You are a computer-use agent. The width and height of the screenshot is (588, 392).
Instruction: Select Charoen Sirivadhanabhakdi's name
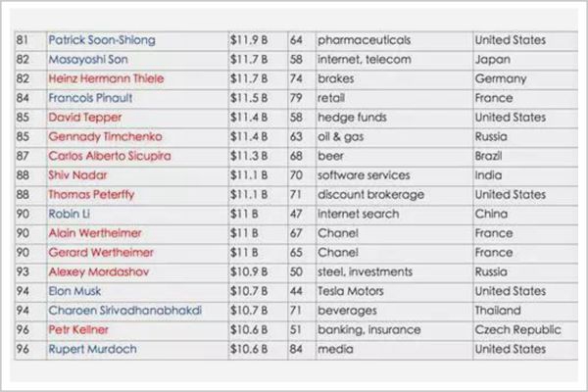pyautogui.click(x=124, y=311)
